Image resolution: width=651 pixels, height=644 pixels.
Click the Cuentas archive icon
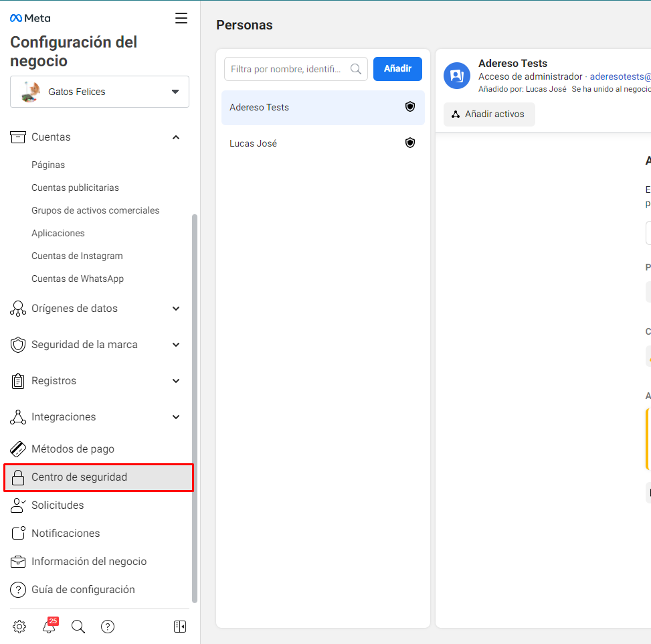click(18, 137)
